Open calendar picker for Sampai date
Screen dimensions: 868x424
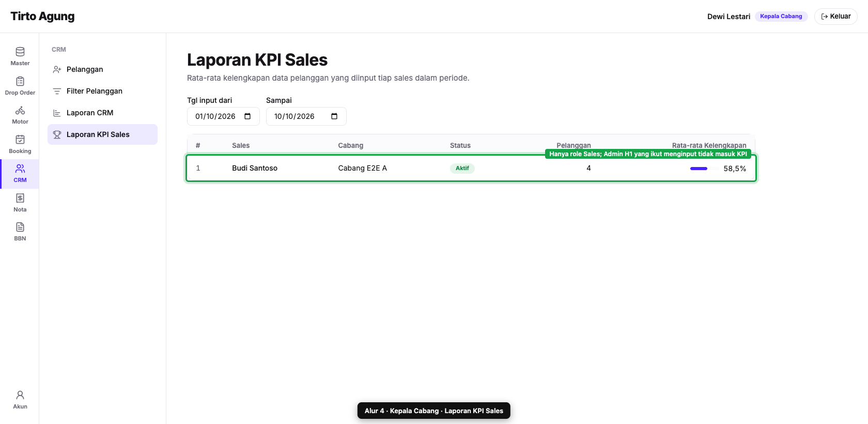[334, 116]
